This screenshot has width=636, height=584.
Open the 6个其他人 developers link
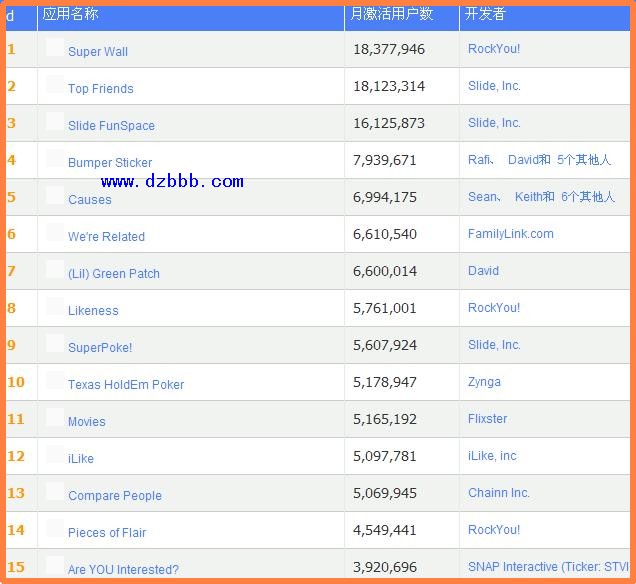coord(588,197)
